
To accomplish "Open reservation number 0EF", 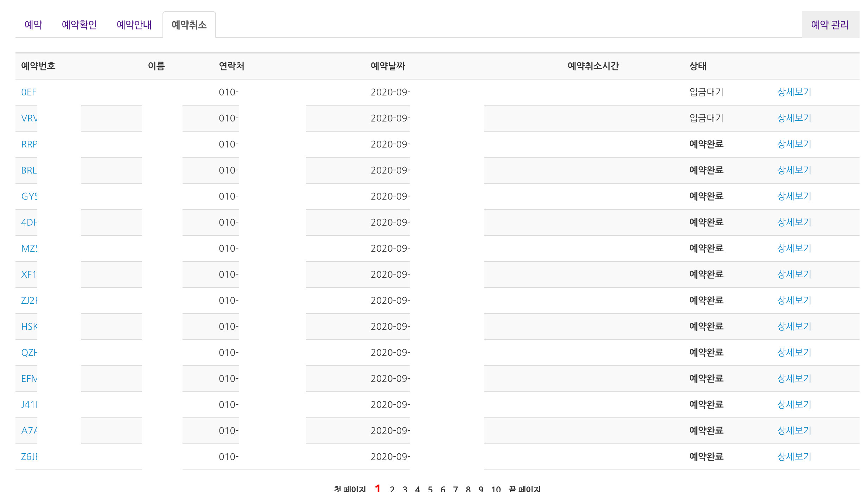I will tap(29, 92).
